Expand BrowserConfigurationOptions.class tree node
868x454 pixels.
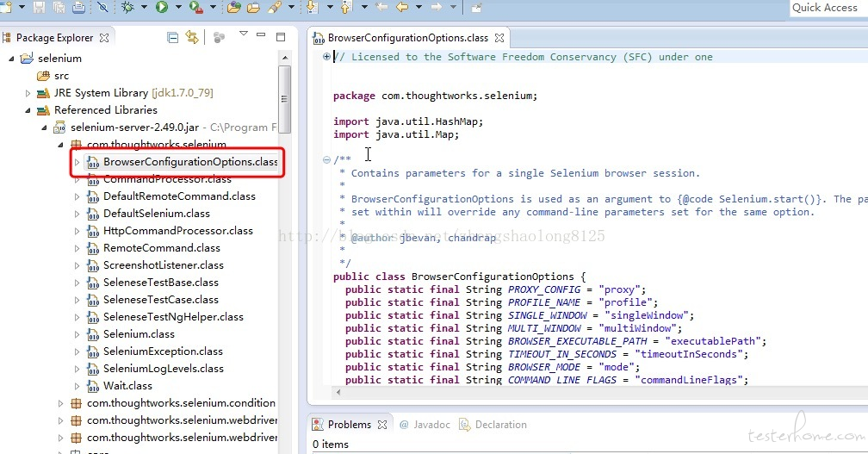pyautogui.click(x=77, y=162)
